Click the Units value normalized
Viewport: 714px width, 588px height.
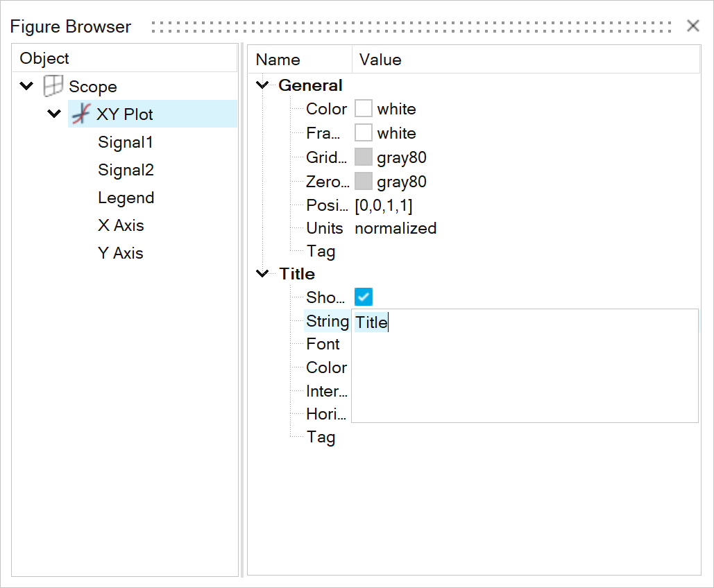(x=396, y=228)
